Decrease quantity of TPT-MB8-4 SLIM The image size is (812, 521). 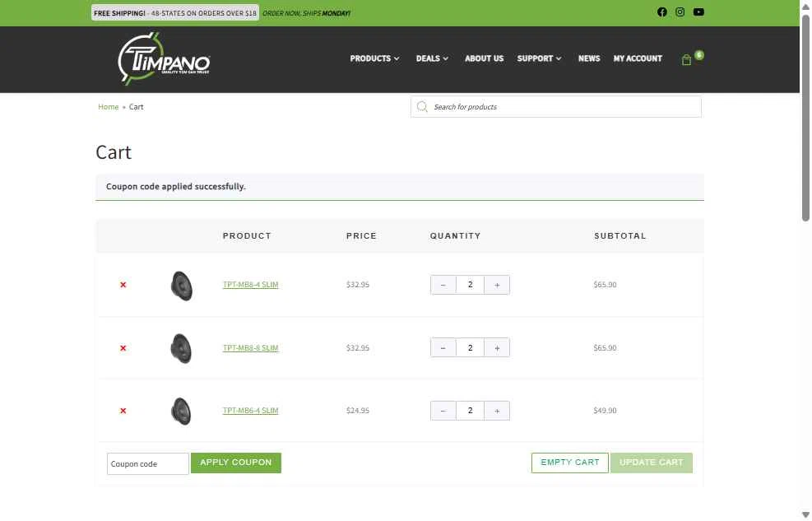443,285
